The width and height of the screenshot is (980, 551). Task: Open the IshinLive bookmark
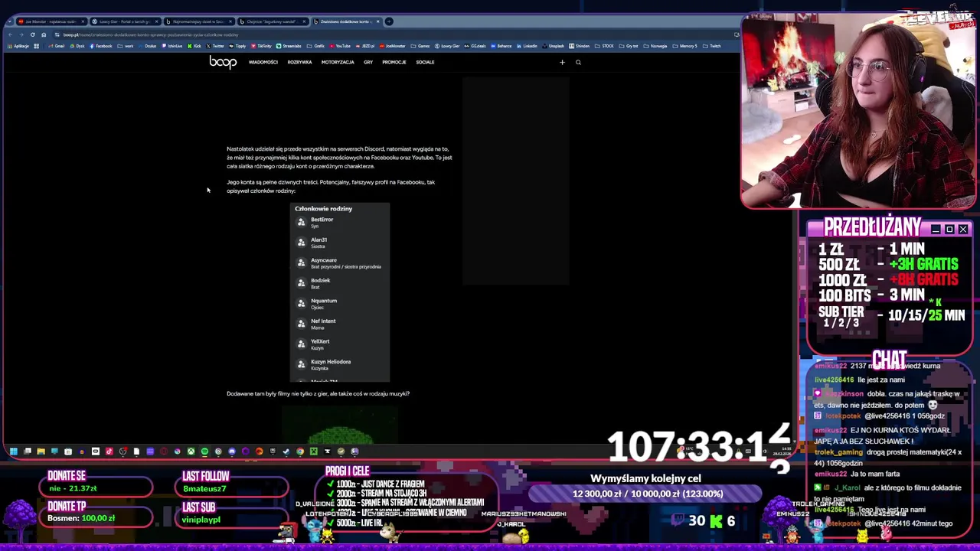pos(171,46)
